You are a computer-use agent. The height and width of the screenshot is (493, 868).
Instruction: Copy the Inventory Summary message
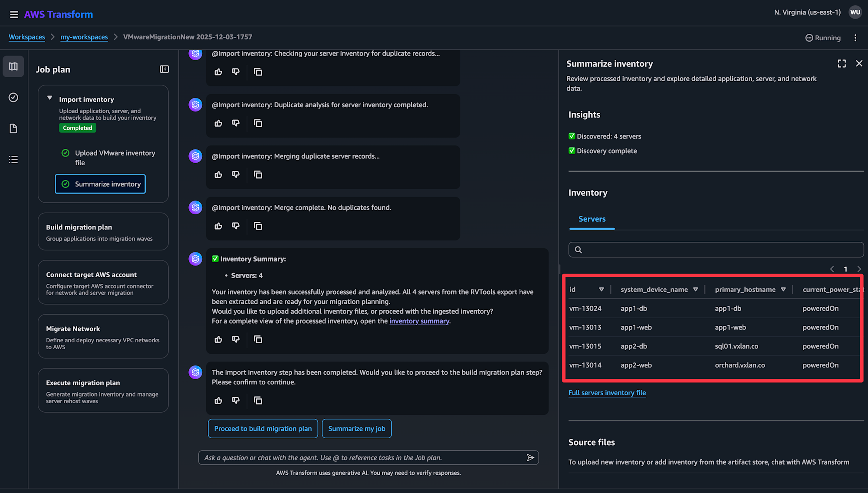tap(258, 339)
